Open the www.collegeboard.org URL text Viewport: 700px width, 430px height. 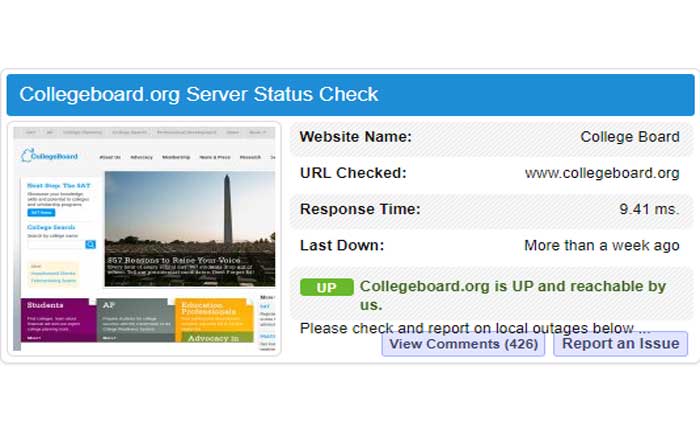601,173
